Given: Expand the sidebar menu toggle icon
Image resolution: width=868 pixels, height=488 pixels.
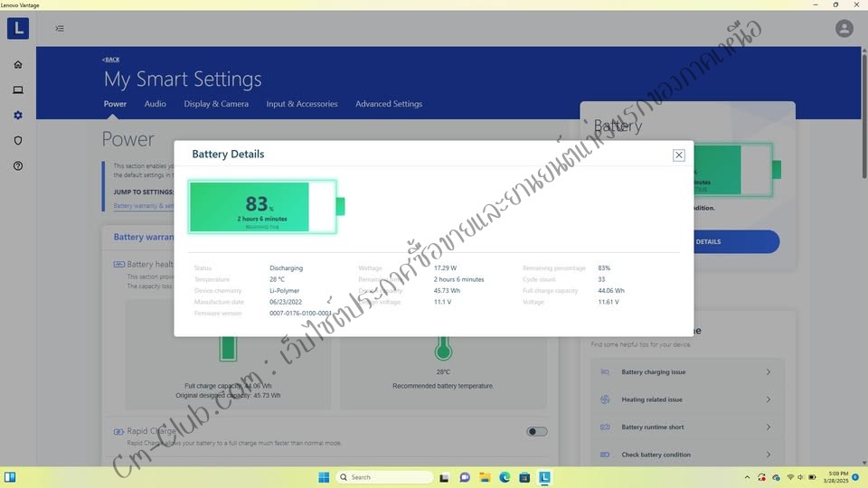Looking at the screenshot, I should (x=60, y=28).
